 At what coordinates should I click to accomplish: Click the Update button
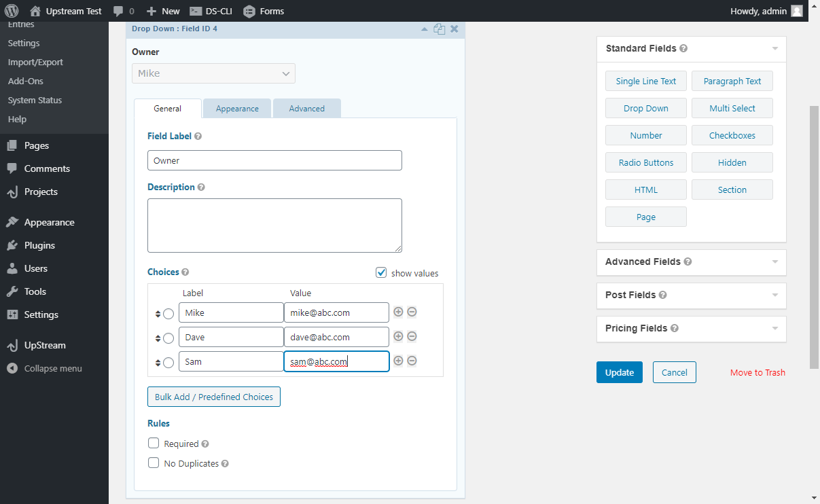coord(619,372)
